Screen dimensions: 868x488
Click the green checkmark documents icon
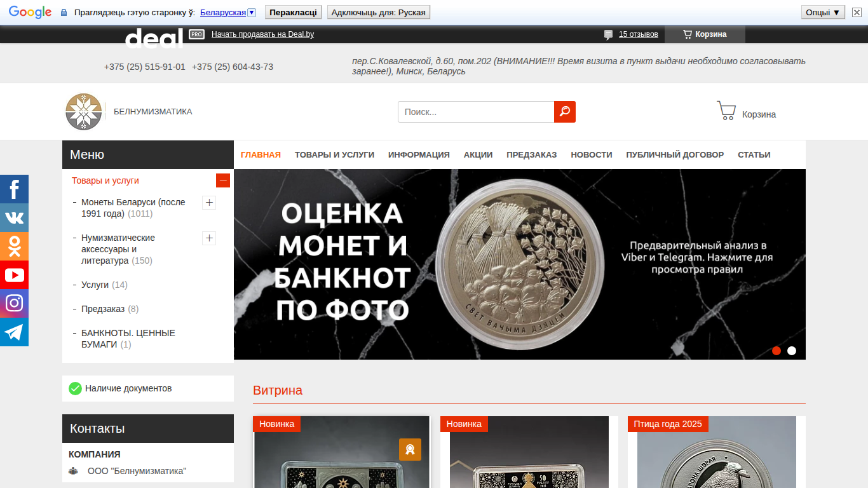coord(75,388)
